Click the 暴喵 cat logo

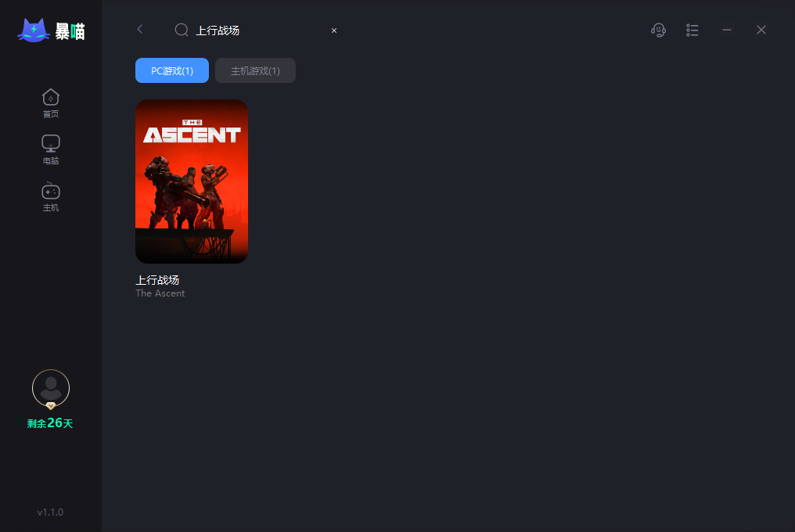click(51, 31)
